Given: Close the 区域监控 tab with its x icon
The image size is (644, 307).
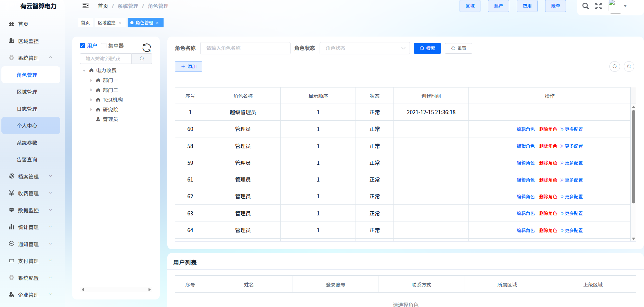Looking at the screenshot, I should pyautogui.click(x=120, y=23).
